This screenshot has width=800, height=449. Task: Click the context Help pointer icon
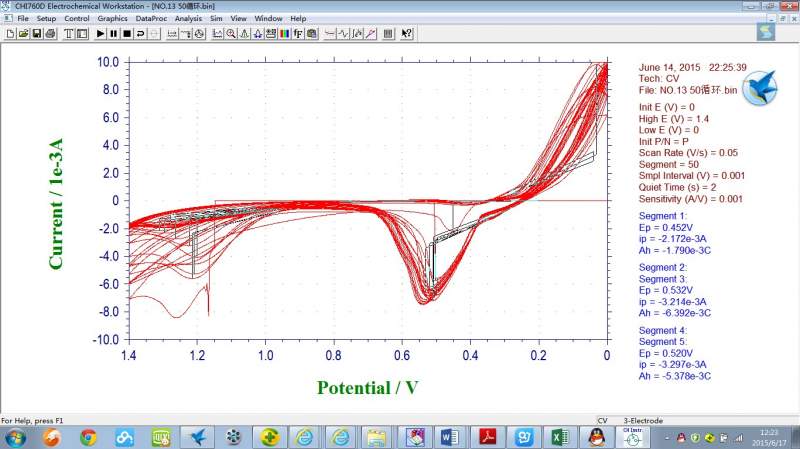[x=406, y=34]
